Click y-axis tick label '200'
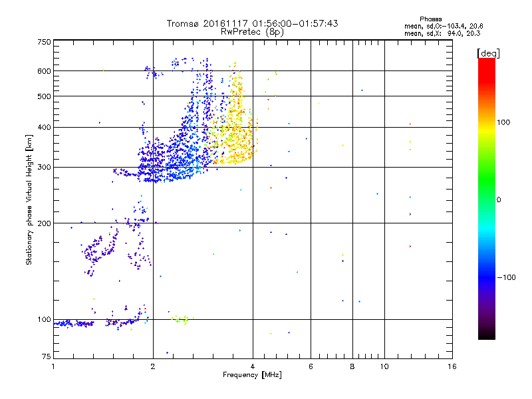Image resolution: width=532 pixels, height=399 pixels. pyautogui.click(x=44, y=223)
